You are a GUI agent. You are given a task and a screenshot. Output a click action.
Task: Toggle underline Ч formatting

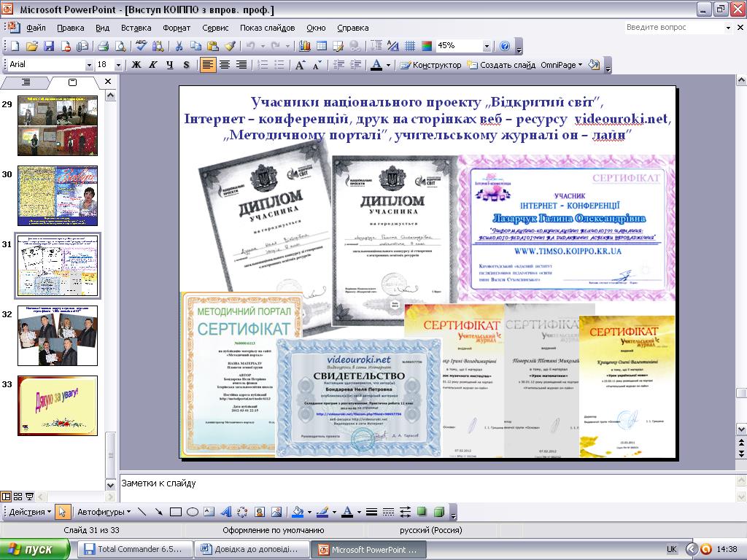pyautogui.click(x=169, y=65)
